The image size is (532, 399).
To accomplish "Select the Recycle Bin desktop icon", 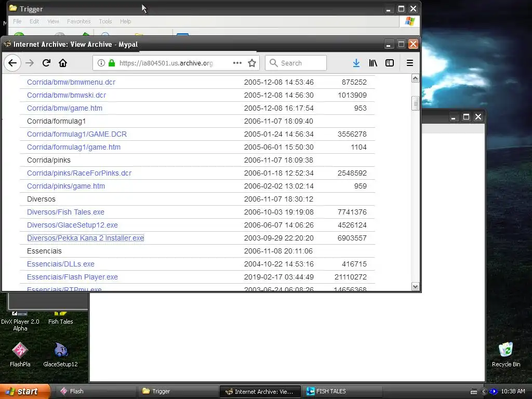I will coord(506,354).
